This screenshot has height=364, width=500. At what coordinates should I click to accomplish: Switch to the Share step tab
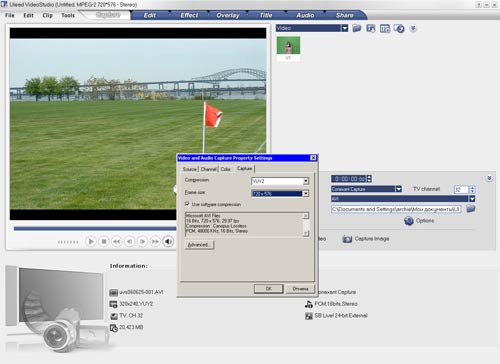[x=345, y=15]
